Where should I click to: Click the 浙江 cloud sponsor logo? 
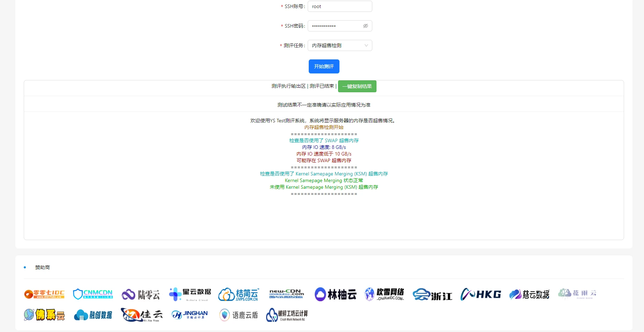coord(432,295)
